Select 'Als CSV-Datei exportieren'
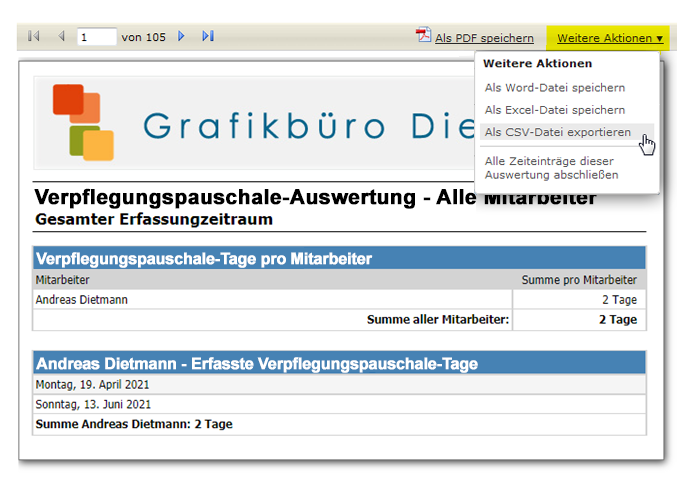The height and width of the screenshot is (497, 677). (x=557, y=132)
